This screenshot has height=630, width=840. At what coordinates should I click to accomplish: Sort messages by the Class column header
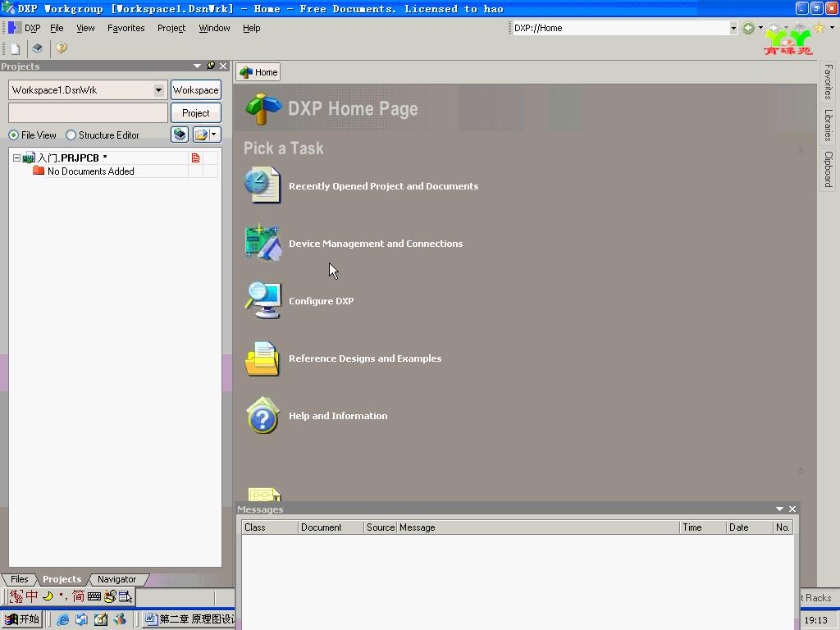pos(269,527)
